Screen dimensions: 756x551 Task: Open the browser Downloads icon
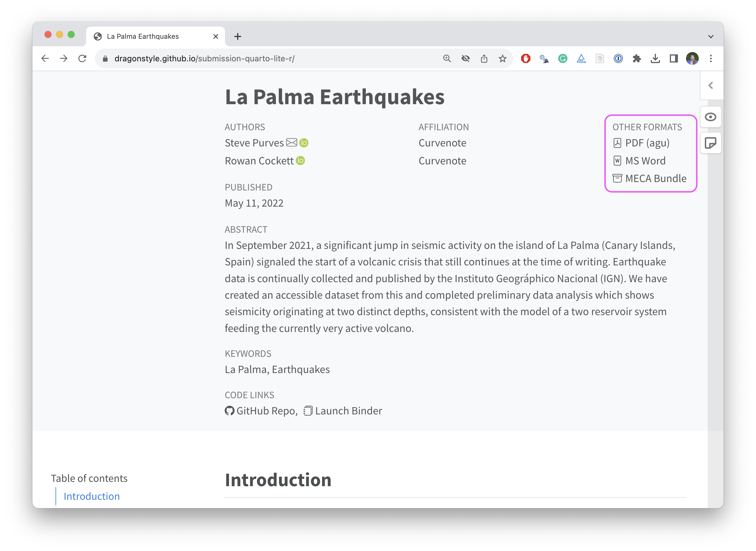655,58
